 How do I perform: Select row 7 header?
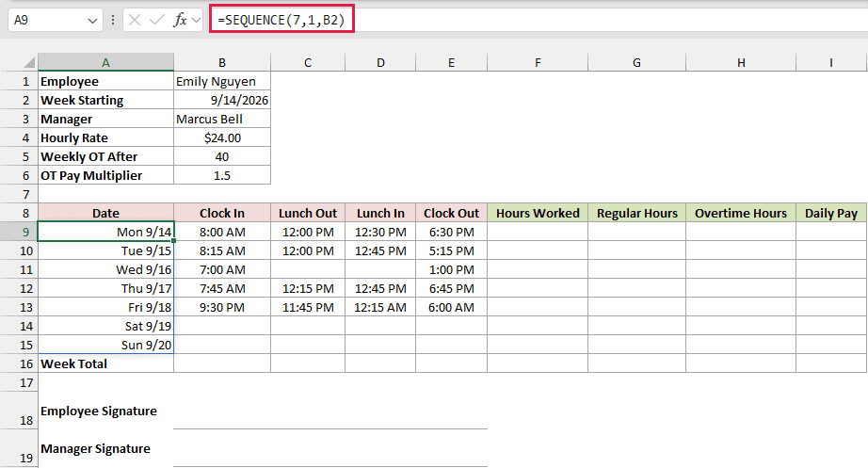(x=19, y=194)
